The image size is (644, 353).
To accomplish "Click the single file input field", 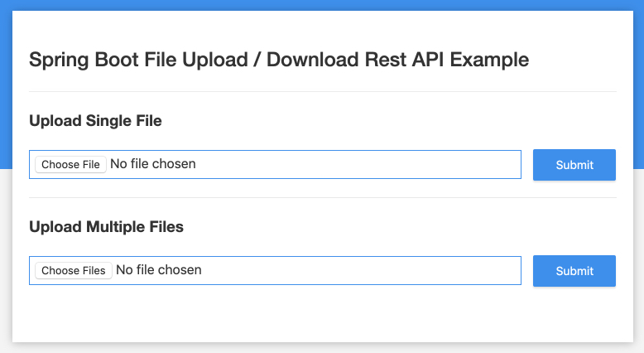I will coord(275,164).
